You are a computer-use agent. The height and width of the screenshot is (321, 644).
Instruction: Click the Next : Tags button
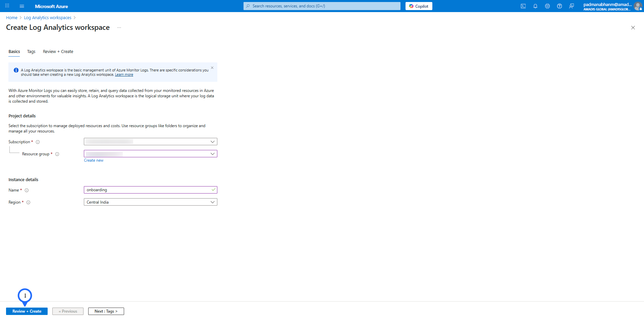(x=106, y=311)
